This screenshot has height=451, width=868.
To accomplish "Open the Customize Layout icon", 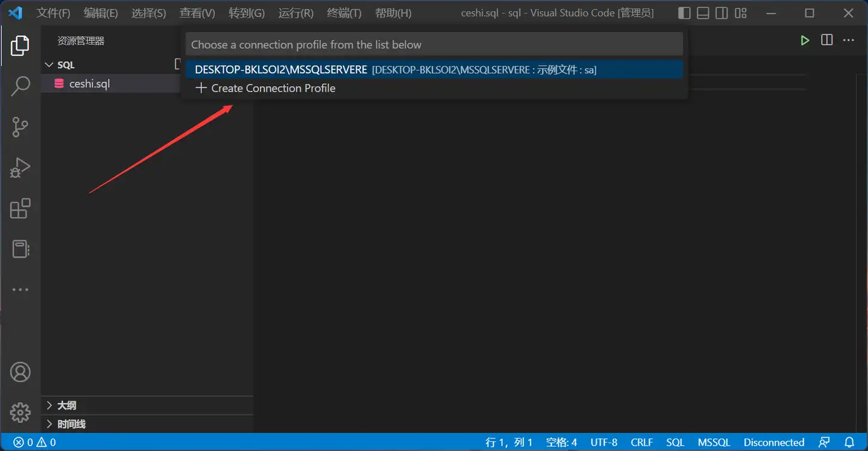I will [x=741, y=13].
